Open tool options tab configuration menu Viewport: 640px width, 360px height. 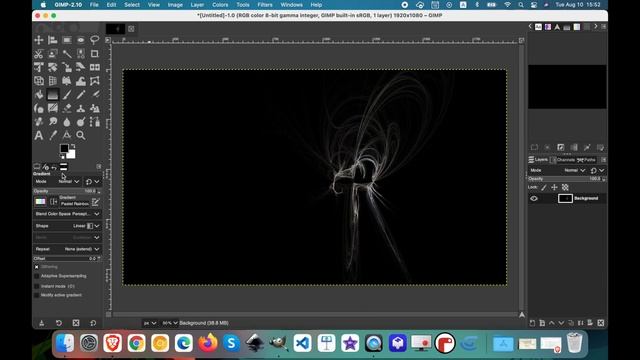[99, 167]
